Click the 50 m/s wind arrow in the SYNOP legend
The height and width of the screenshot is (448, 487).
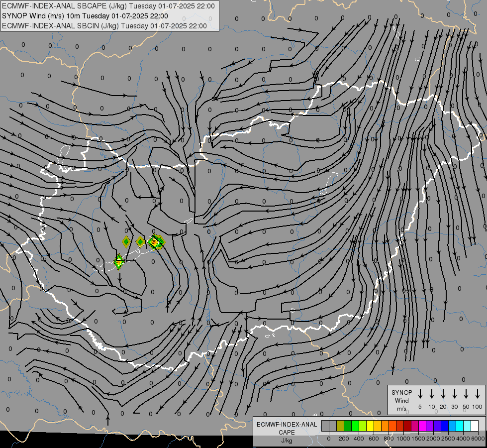coord(466,394)
